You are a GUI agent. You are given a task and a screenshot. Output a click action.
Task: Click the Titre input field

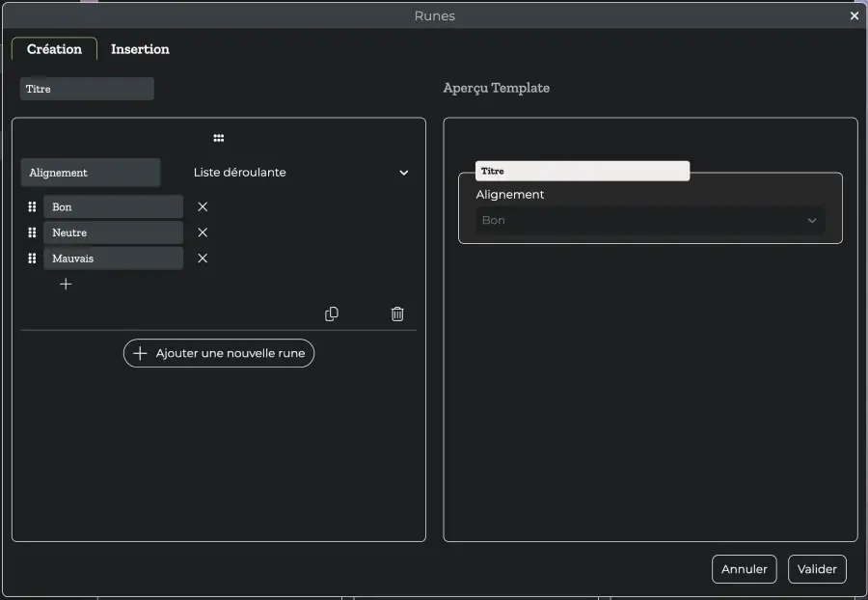pyautogui.click(x=87, y=89)
